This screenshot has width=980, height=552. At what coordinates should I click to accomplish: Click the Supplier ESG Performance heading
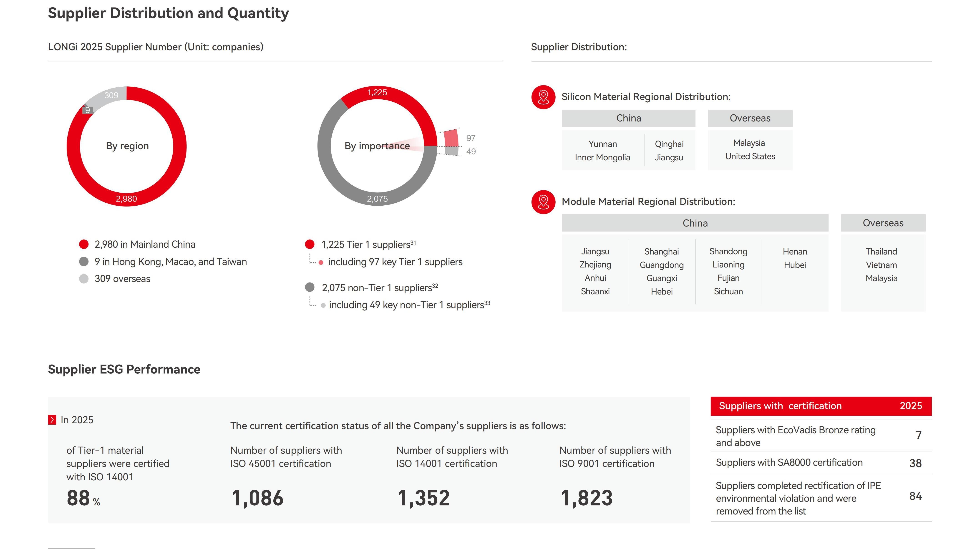point(124,369)
